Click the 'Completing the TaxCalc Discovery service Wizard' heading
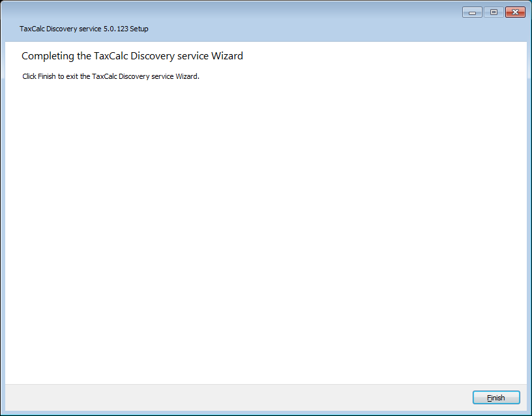This screenshot has width=532, height=416. [x=132, y=56]
